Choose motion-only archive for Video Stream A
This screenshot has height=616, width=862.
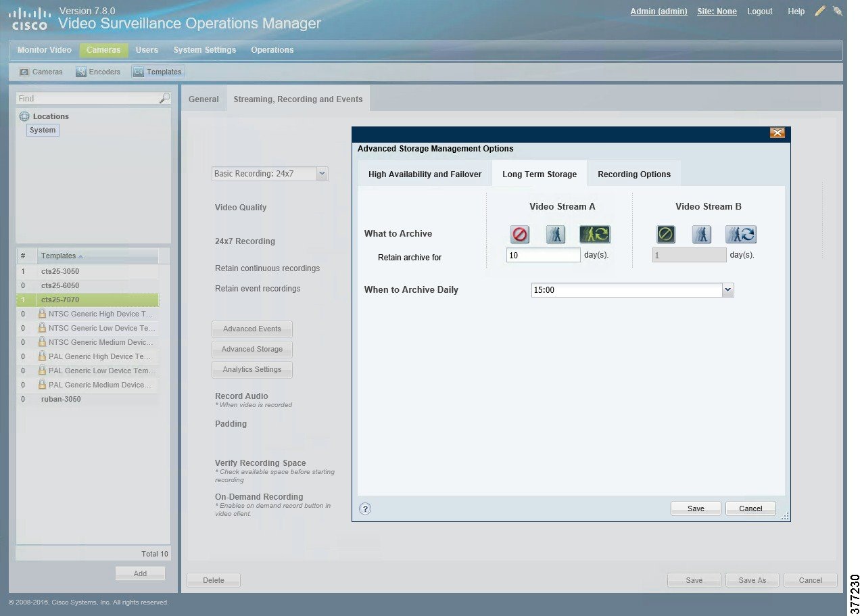click(x=555, y=235)
